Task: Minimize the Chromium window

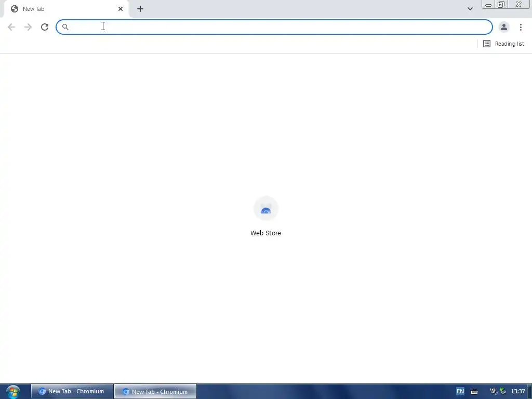Action: [x=488, y=4]
